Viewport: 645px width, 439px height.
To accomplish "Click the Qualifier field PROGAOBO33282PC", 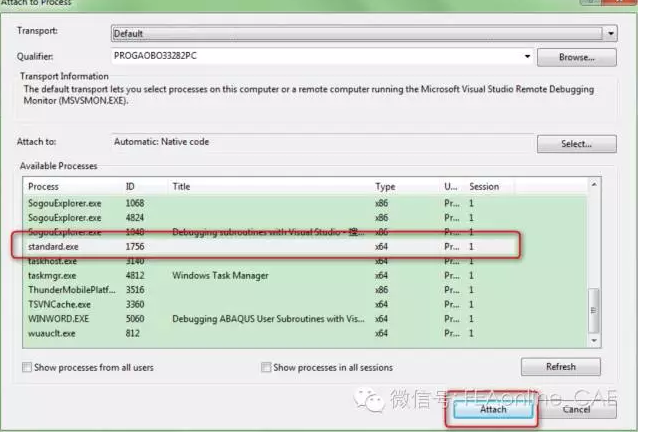I will [322, 56].
